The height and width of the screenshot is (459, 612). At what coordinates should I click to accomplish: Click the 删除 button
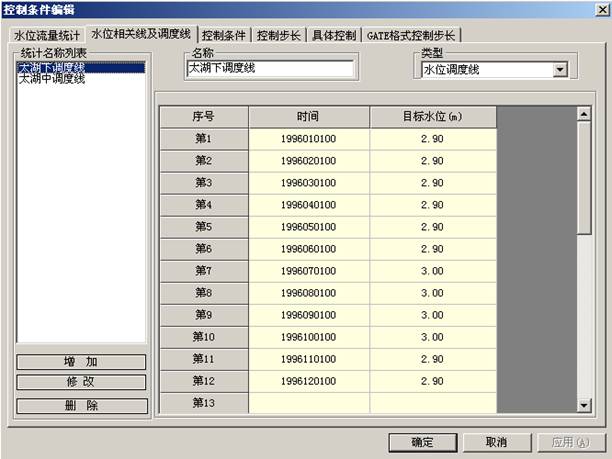[82, 405]
